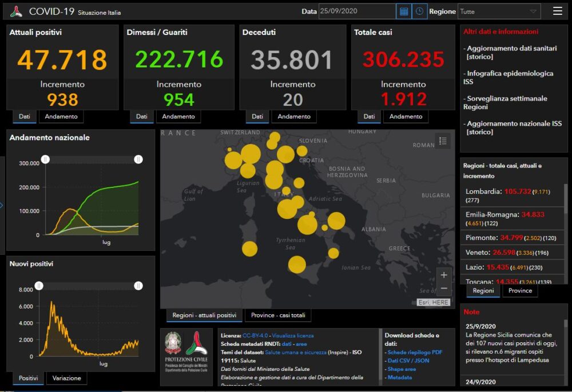Show Andamento tab for Totale casi
This screenshot has width=572, height=392.
406,117
